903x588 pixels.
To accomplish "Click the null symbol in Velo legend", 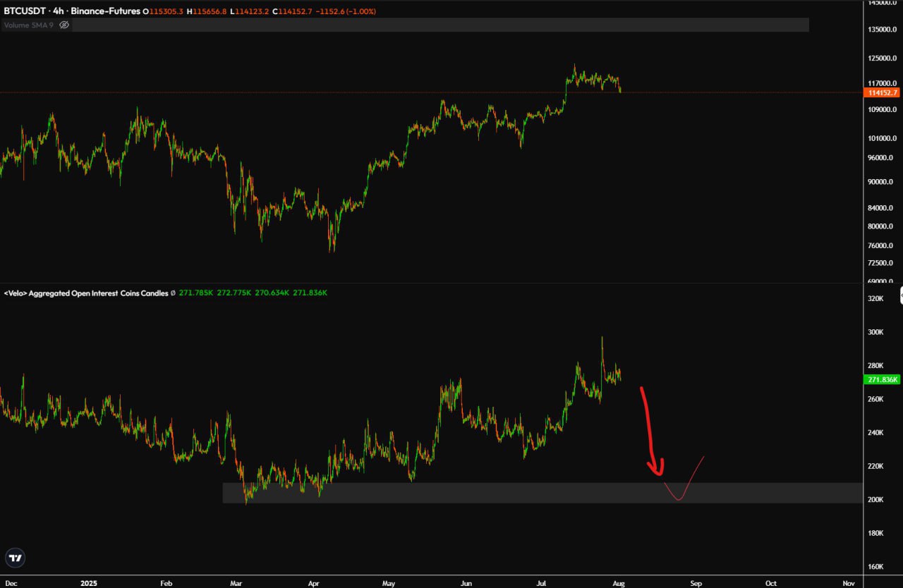I will [174, 293].
